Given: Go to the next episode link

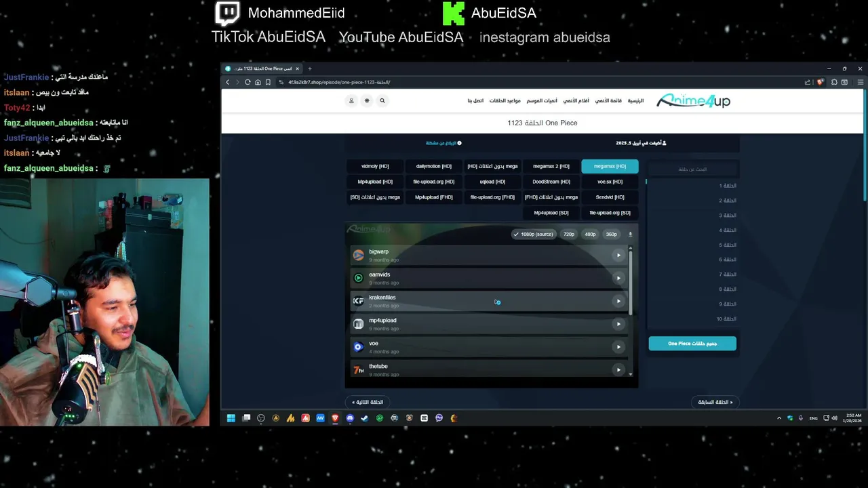Looking at the screenshot, I should 368,403.
